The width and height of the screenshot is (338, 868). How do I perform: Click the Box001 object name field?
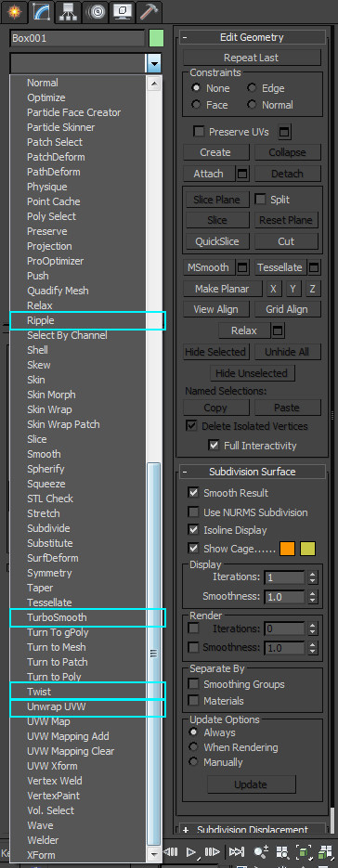(x=78, y=39)
